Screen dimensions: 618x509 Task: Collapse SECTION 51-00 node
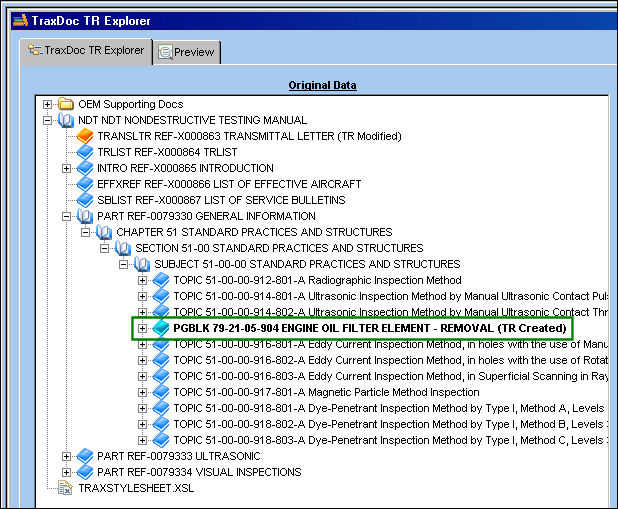(104, 248)
